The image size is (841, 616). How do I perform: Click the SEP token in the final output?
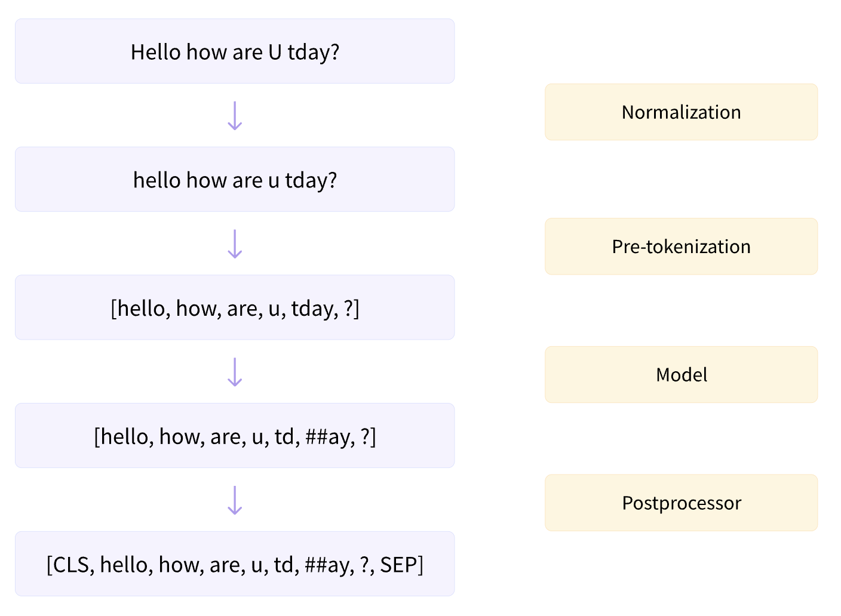coord(398,565)
